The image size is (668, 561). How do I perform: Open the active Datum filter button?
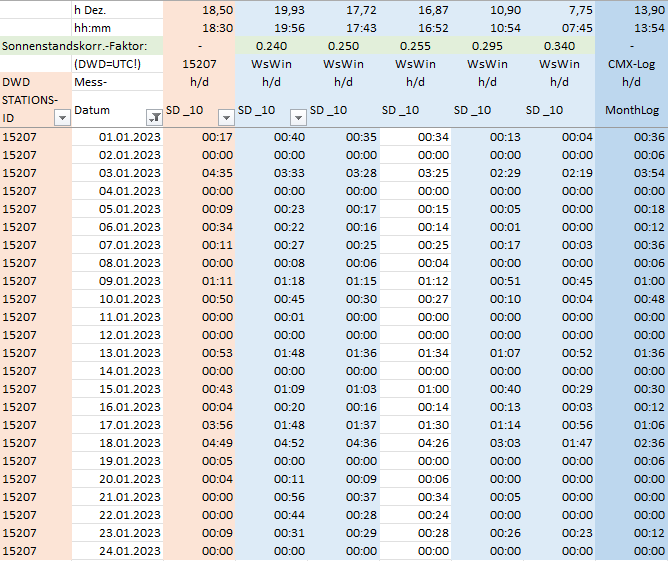(154, 117)
